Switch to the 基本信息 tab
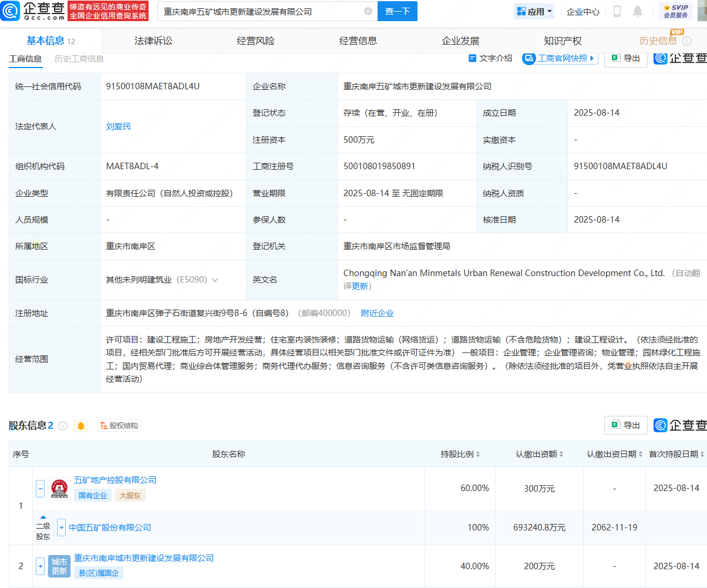This screenshot has height=588, width=707. pos(51,41)
